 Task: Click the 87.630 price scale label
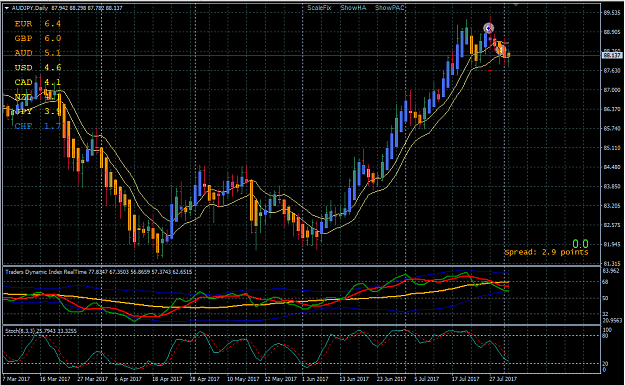point(612,71)
